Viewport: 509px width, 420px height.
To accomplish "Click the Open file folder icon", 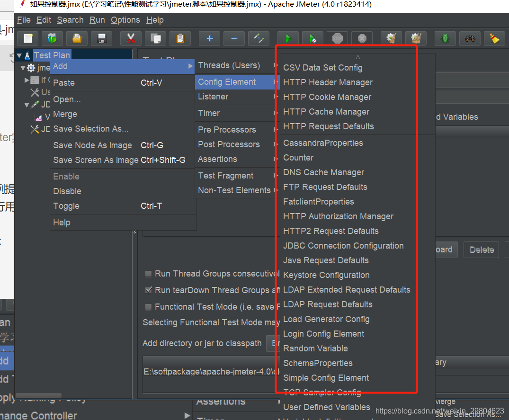I will [77, 39].
